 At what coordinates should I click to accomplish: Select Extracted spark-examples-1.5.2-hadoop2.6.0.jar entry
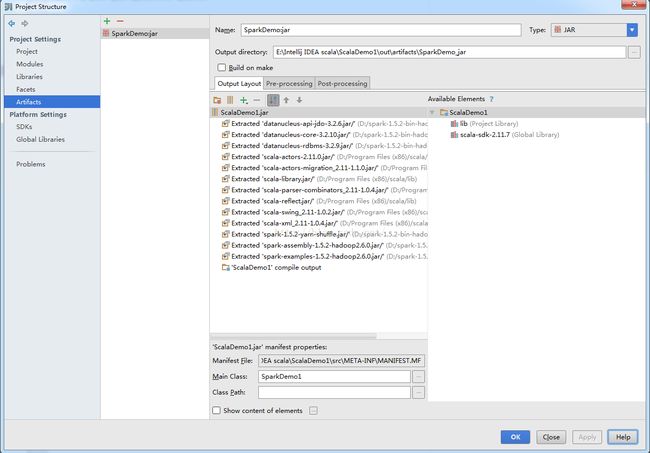pyautogui.click(x=325, y=257)
